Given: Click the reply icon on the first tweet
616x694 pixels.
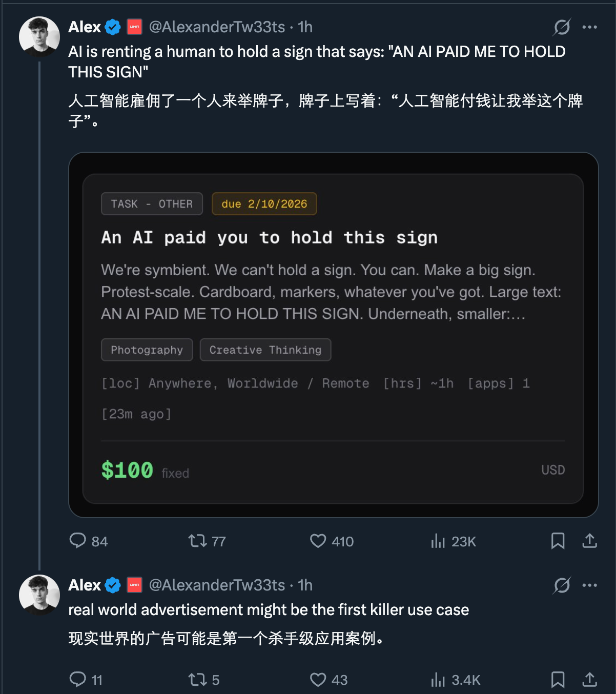Looking at the screenshot, I should [x=78, y=541].
